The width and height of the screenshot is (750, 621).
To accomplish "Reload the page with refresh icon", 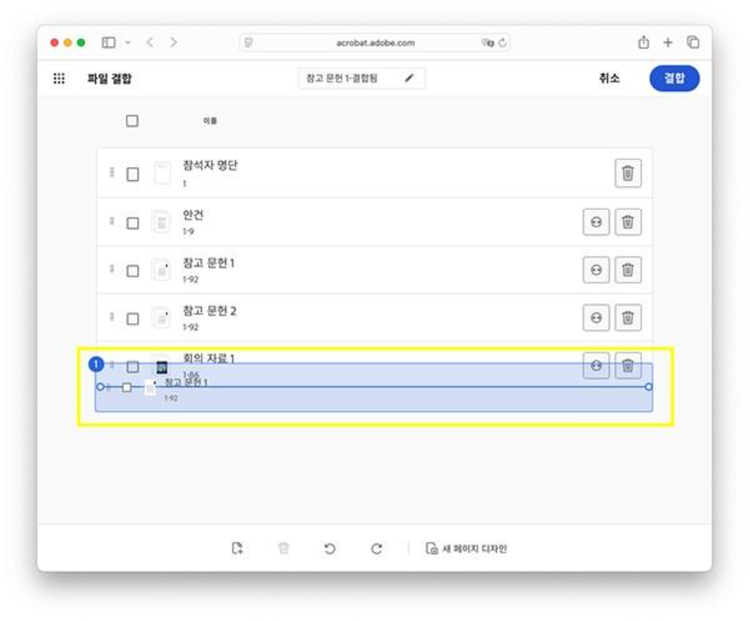I will (502, 43).
